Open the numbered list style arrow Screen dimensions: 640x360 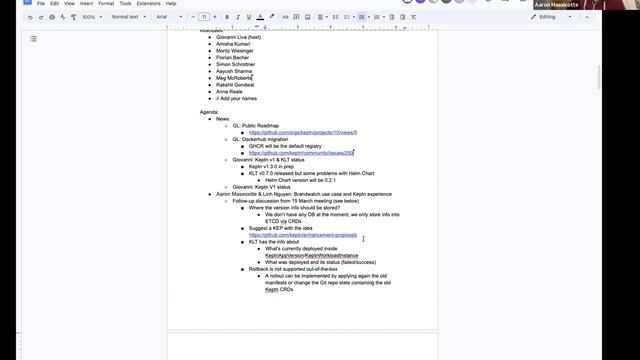[x=384, y=17]
